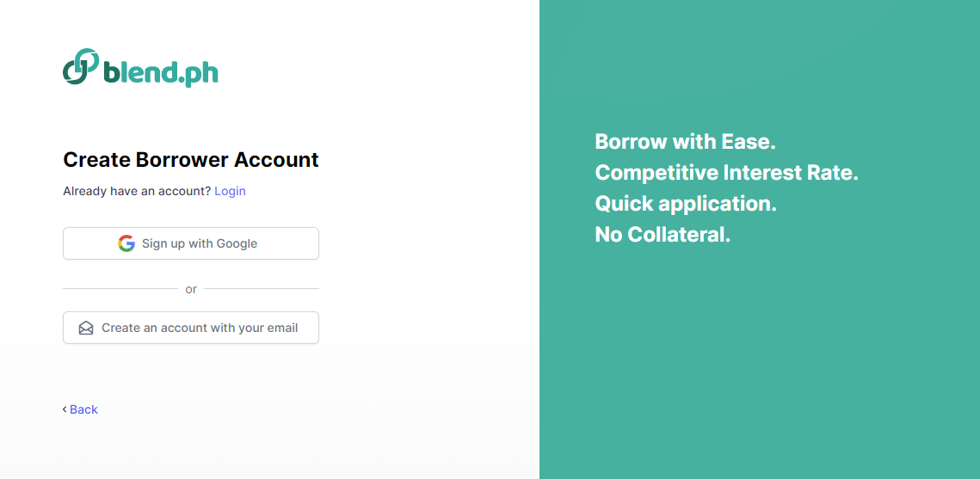Go back using the Back link
Image resolution: width=980 pixels, height=479 pixels.
pos(83,409)
